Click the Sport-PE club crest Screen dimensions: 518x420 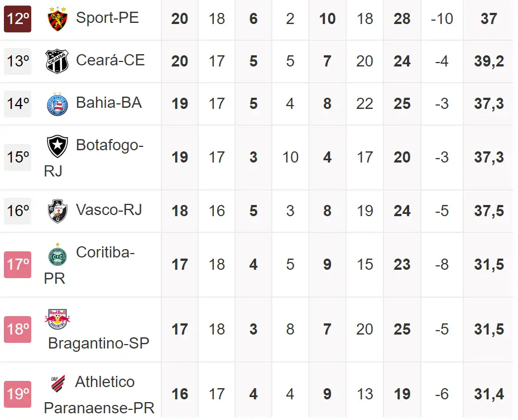coord(57,18)
